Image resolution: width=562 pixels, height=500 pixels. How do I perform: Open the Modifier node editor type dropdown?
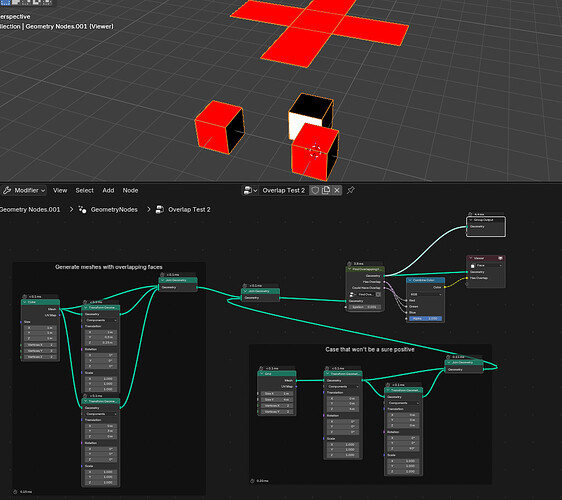(24, 190)
